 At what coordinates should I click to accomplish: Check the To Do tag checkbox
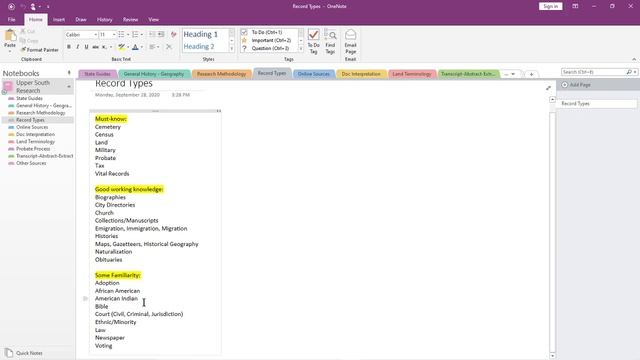tap(244, 32)
